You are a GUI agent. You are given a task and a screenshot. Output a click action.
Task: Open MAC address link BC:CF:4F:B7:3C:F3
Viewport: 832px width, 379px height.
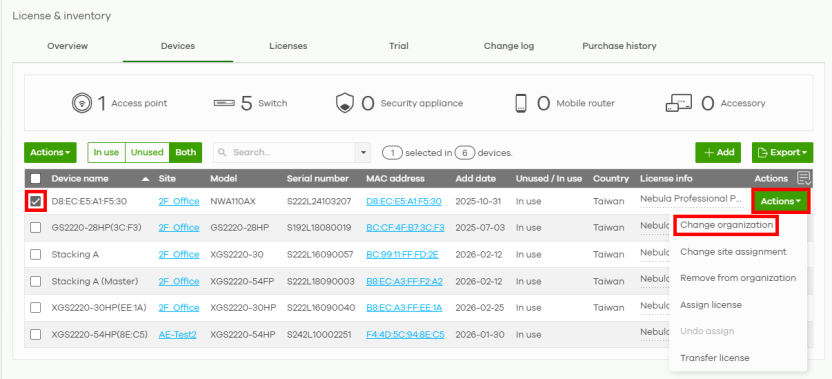pos(405,228)
